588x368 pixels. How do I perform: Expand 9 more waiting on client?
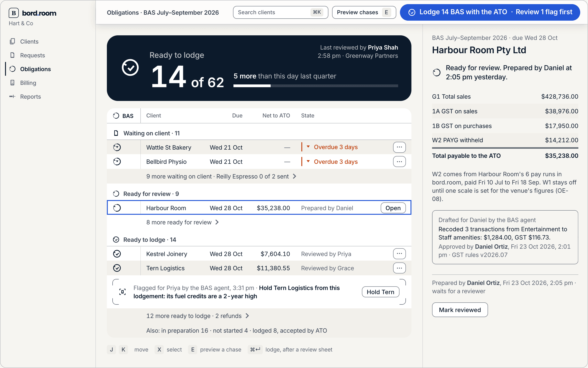pyautogui.click(x=221, y=176)
